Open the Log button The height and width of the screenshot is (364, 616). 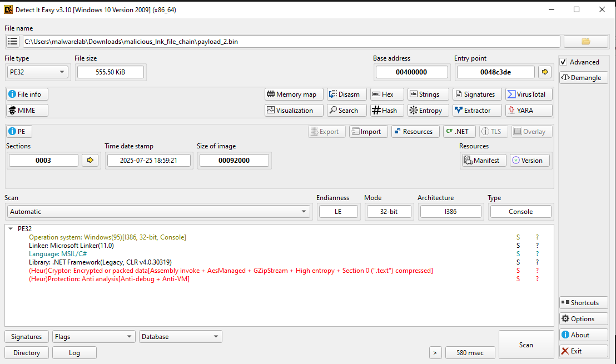coord(74,353)
